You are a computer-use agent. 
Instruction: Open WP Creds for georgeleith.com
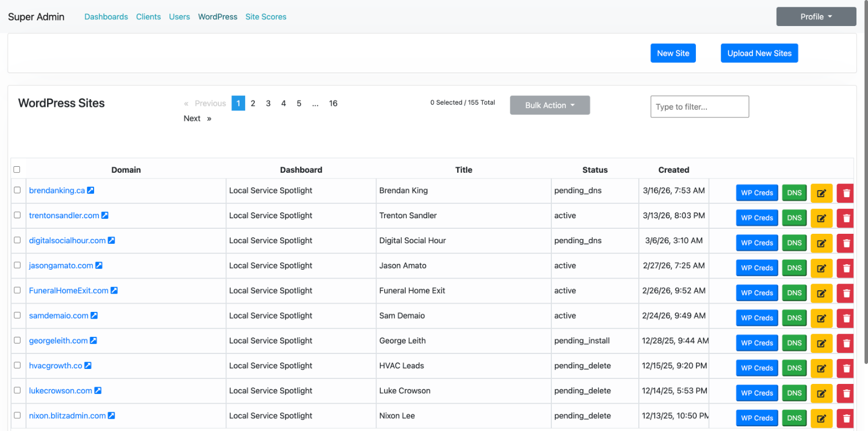[757, 343]
